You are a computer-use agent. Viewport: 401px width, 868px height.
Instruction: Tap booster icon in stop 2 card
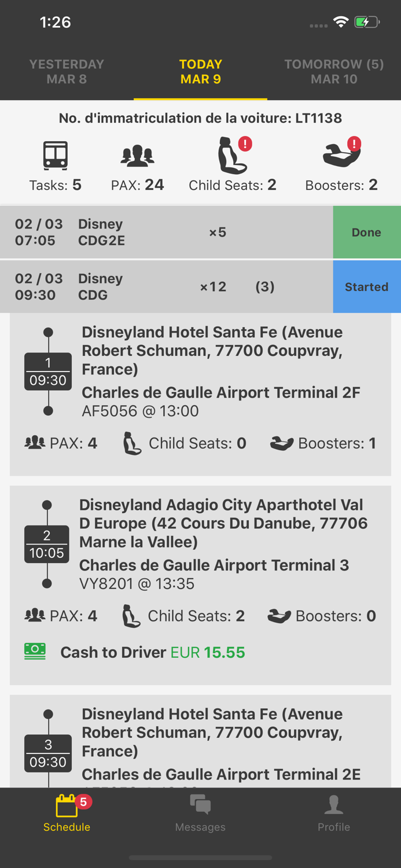click(x=279, y=616)
